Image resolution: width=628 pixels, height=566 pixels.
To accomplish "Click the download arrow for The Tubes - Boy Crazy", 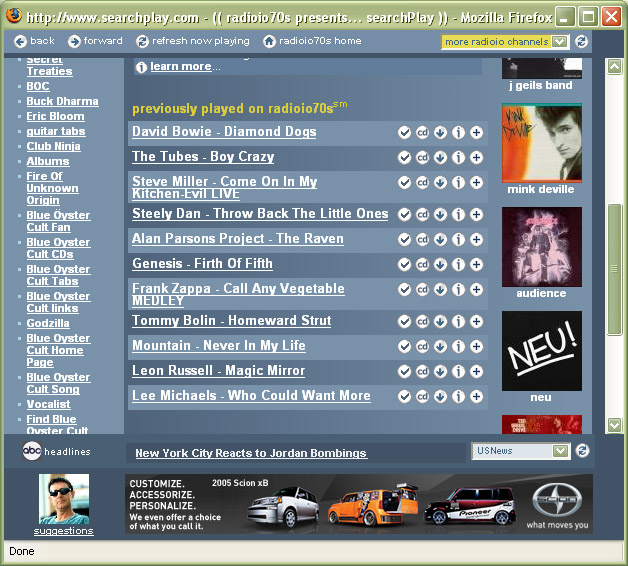I will pyautogui.click(x=441, y=157).
